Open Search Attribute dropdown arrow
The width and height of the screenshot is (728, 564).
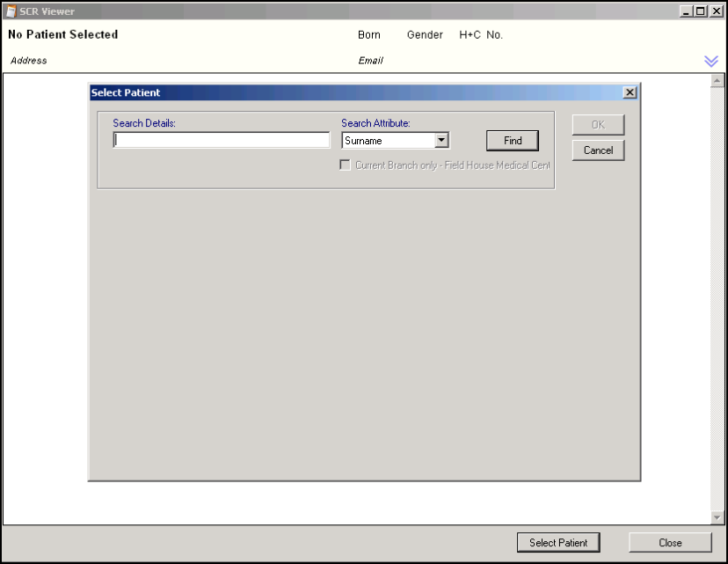442,141
